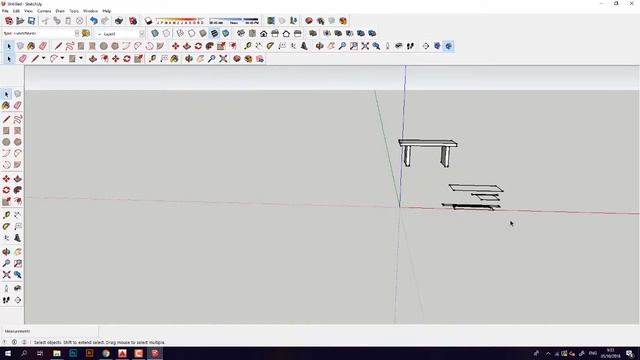The image size is (640, 360).
Task: Activate the Follow Me tool in left toolbar
Action: click(x=18, y=190)
